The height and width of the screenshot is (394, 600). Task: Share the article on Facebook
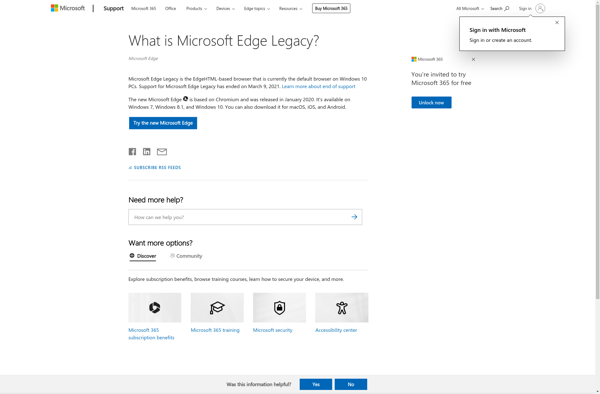132,151
